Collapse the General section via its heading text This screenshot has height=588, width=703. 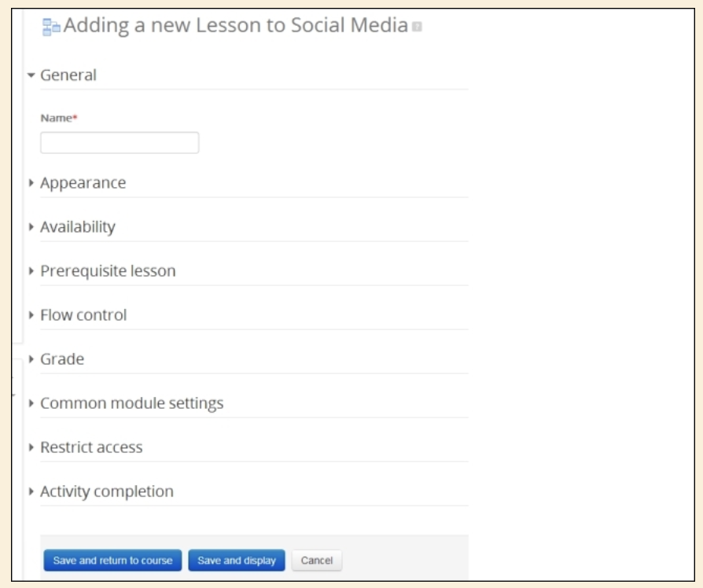pos(68,75)
